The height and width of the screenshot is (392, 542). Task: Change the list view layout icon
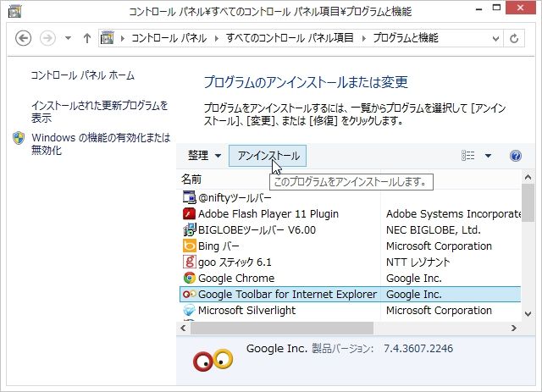tap(468, 156)
